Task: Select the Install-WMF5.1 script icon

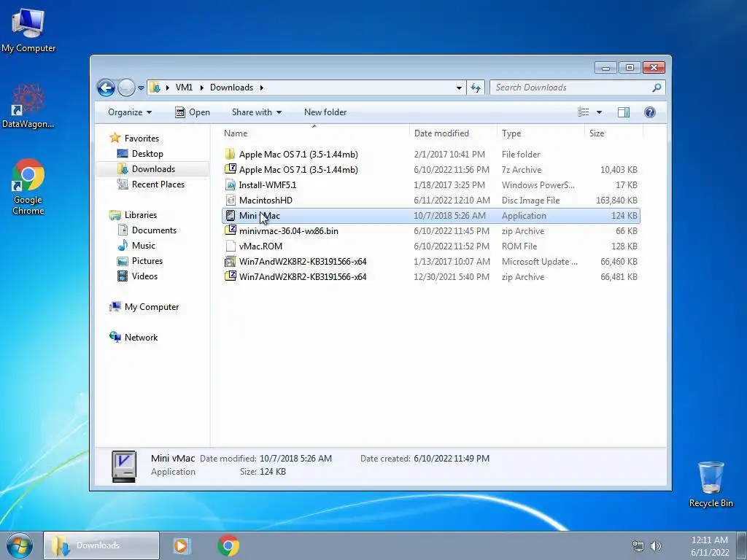Action: click(x=231, y=184)
